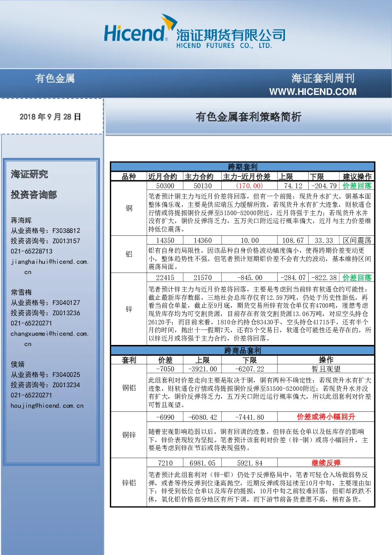
Task: Click aluminum near-month value 14350
Action: coord(165,241)
